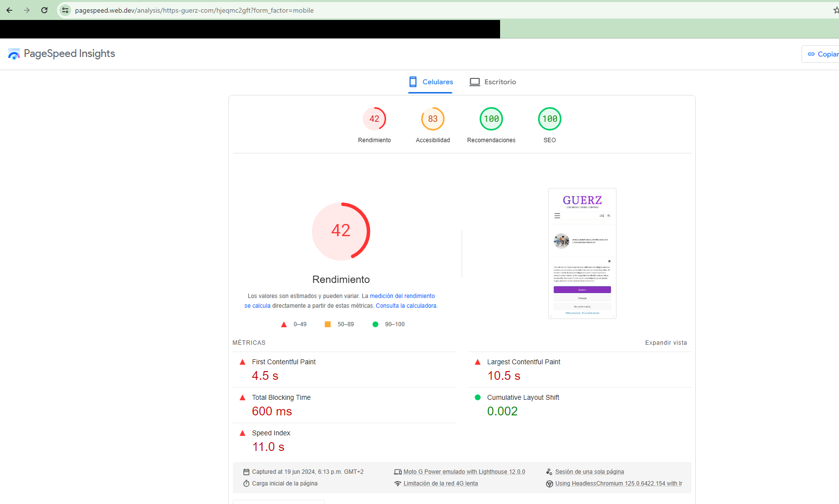The width and height of the screenshot is (839, 504).
Task: Click the MÉTRICAS section heading
Action: pos(249,343)
